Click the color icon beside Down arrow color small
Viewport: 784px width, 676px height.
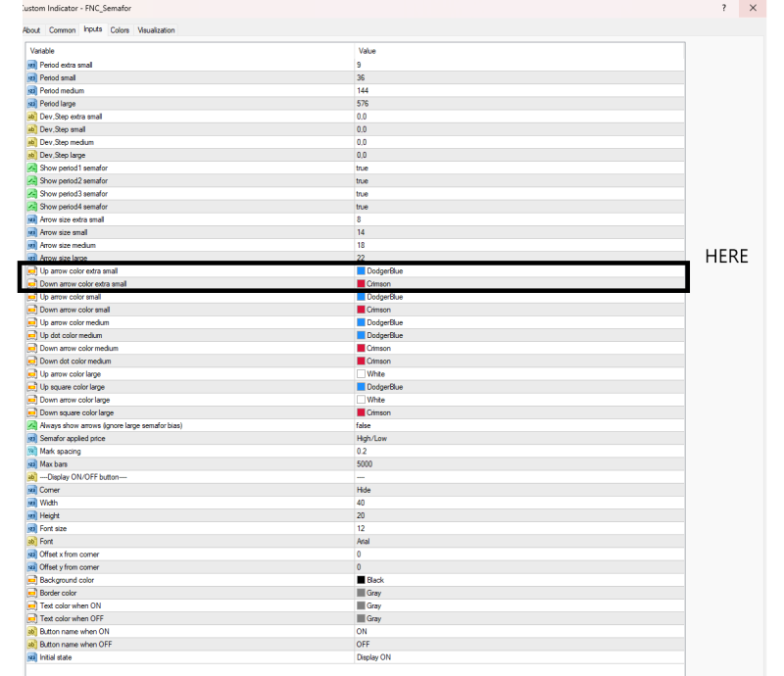[x=32, y=310]
